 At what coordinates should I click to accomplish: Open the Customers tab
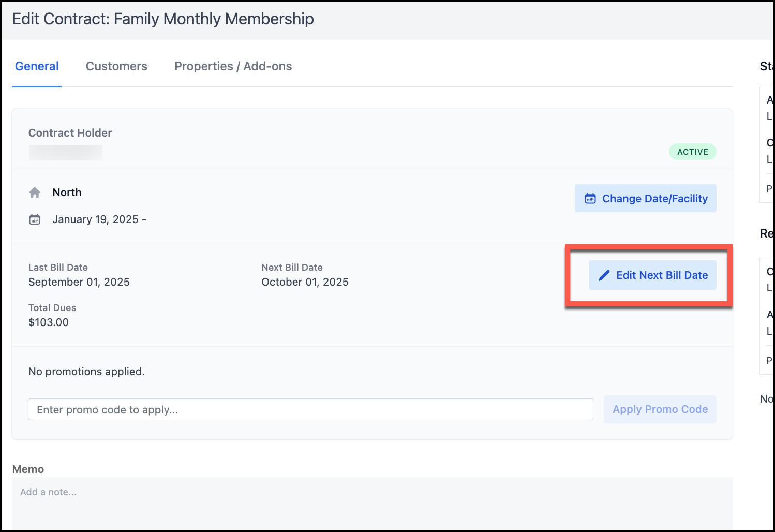(x=116, y=66)
